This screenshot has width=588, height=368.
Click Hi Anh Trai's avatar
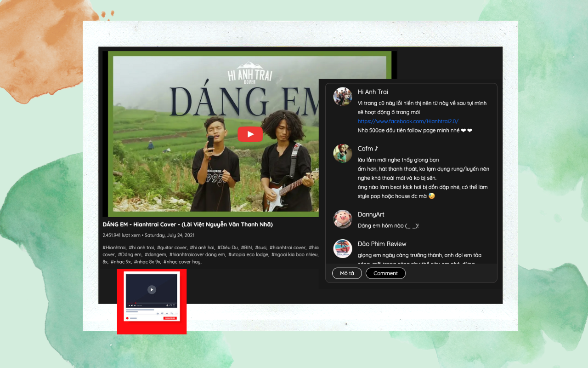(342, 96)
